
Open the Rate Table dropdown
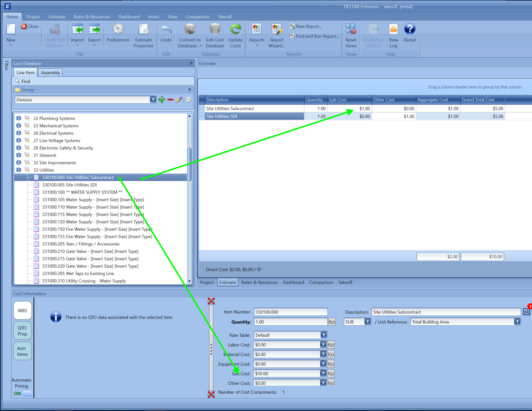323,335
